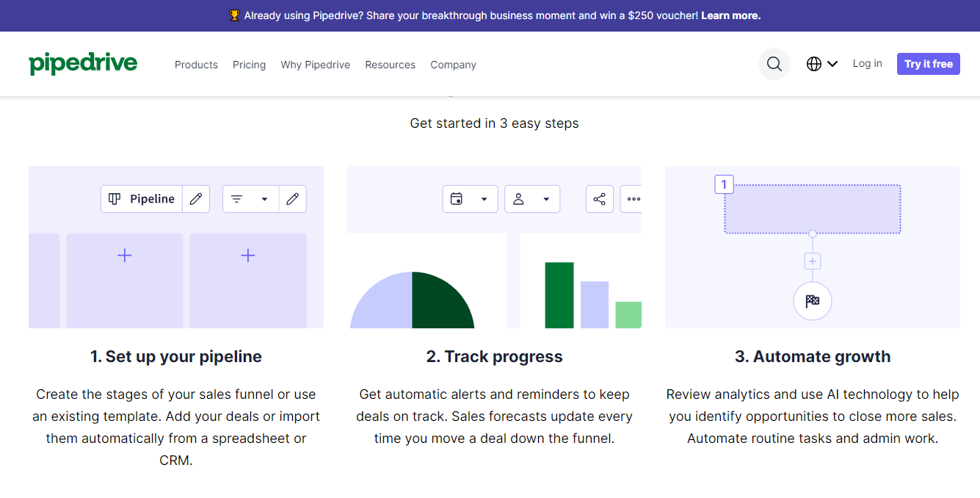The image size is (980, 498).
Task: Click the Pipeline label text
Action: (x=152, y=199)
